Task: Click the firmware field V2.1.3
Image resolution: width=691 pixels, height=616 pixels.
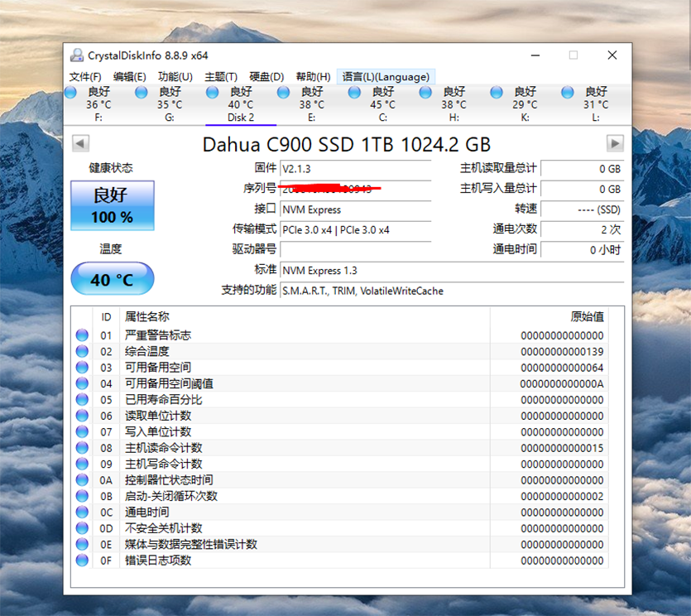Action: [355, 169]
